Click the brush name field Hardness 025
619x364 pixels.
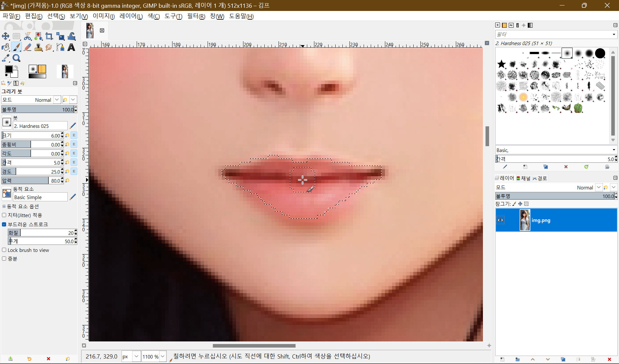click(x=40, y=126)
